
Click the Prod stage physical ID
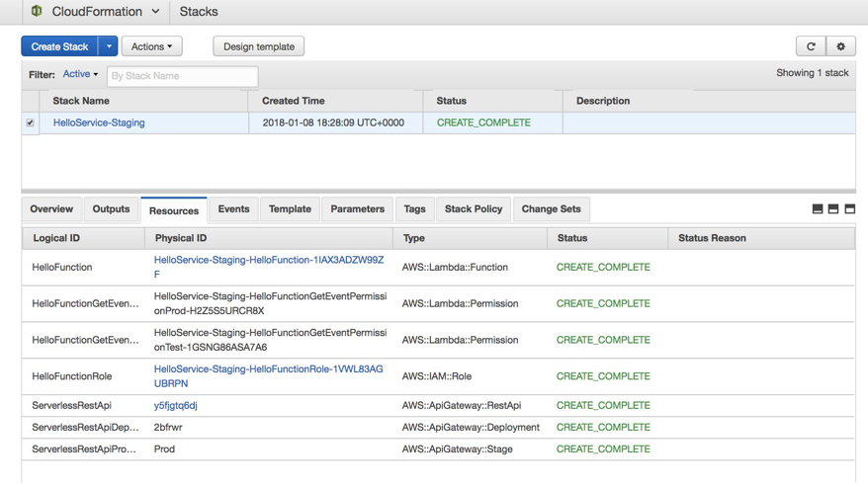(164, 449)
